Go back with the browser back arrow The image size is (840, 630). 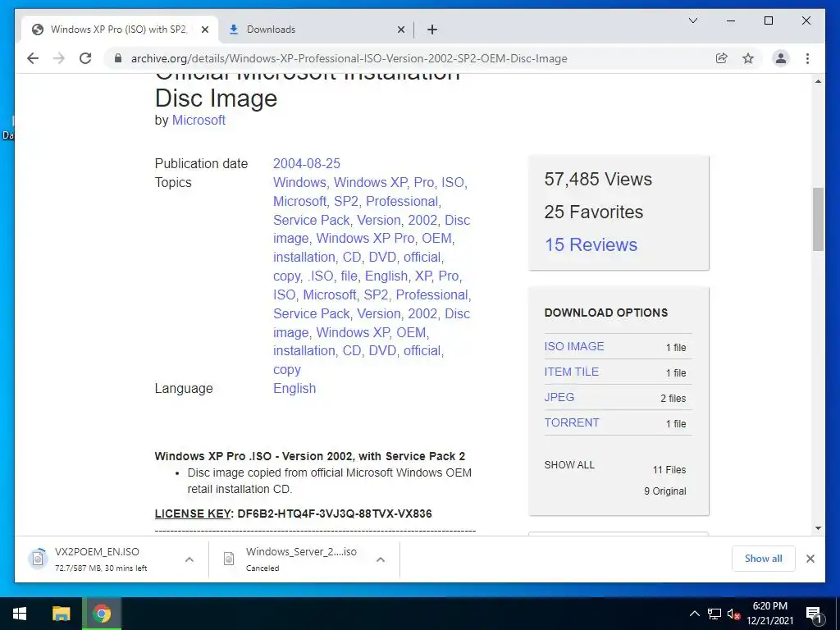click(33, 58)
